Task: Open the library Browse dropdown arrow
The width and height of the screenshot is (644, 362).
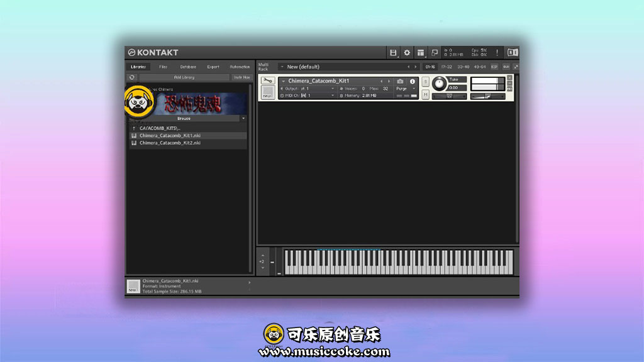Action: (243, 118)
